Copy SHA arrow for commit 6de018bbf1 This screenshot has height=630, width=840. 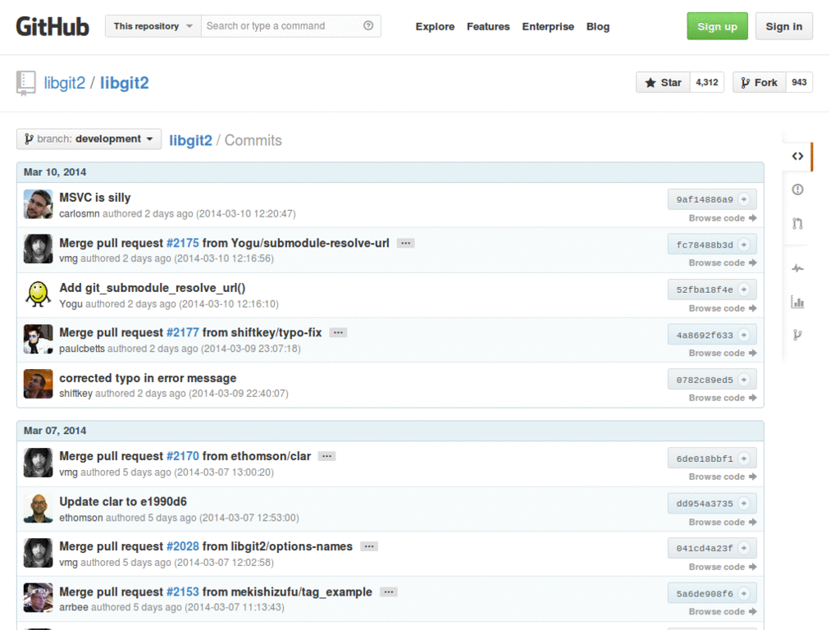pos(743,459)
